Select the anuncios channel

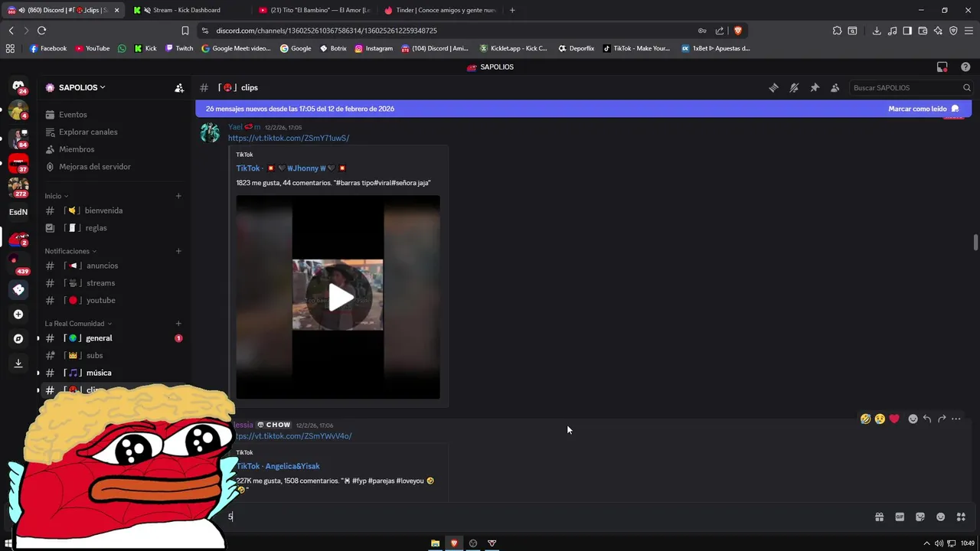click(113, 266)
